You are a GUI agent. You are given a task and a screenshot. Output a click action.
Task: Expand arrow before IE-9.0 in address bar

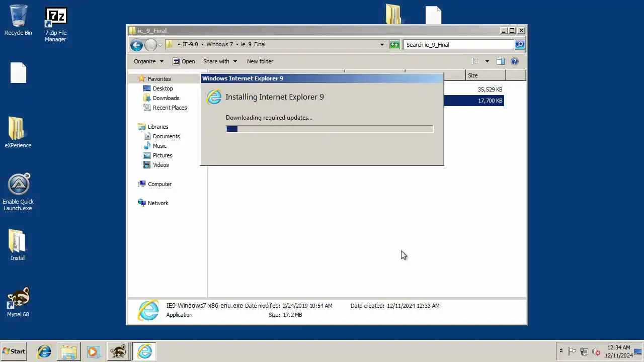(x=179, y=45)
